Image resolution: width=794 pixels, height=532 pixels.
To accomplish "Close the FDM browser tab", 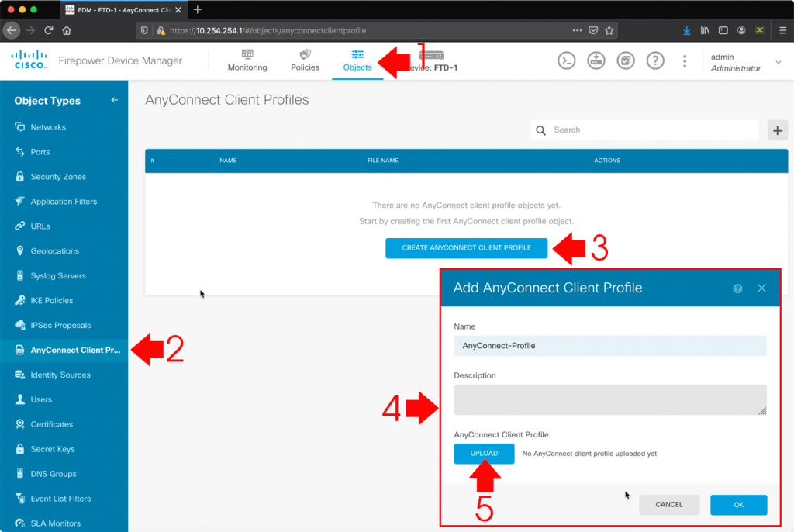I will coord(178,9).
